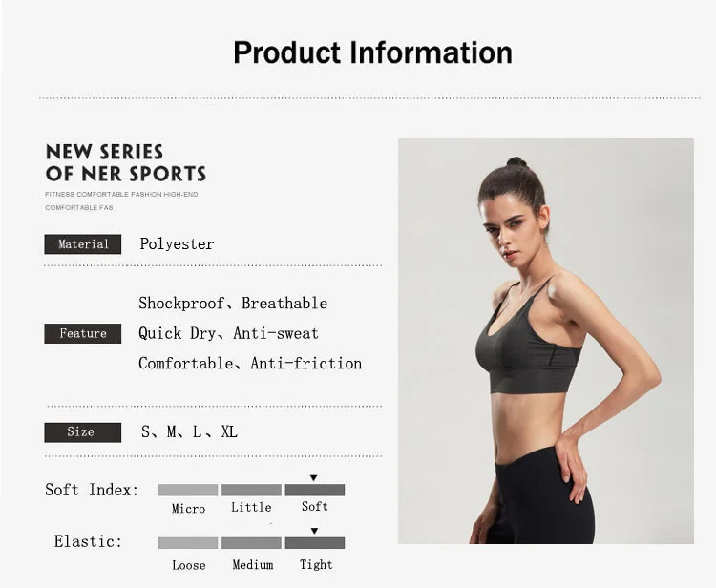The width and height of the screenshot is (716, 588).
Task: Select the Little softness bar
Action: pyautogui.click(x=251, y=490)
